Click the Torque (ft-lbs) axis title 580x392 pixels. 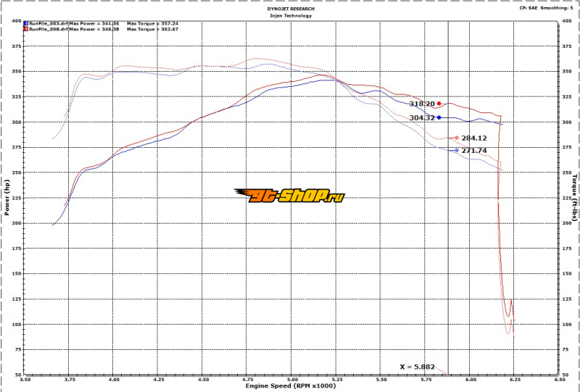pyautogui.click(x=573, y=197)
